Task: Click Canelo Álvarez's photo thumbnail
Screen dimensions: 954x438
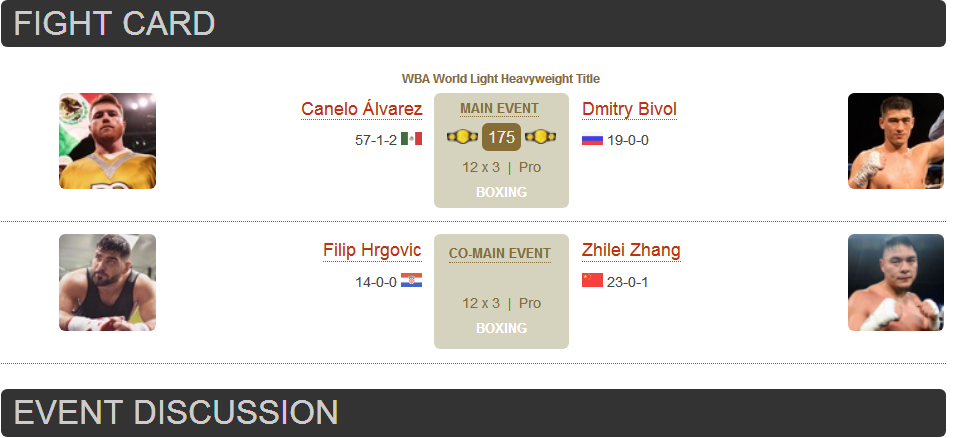Action: click(107, 141)
